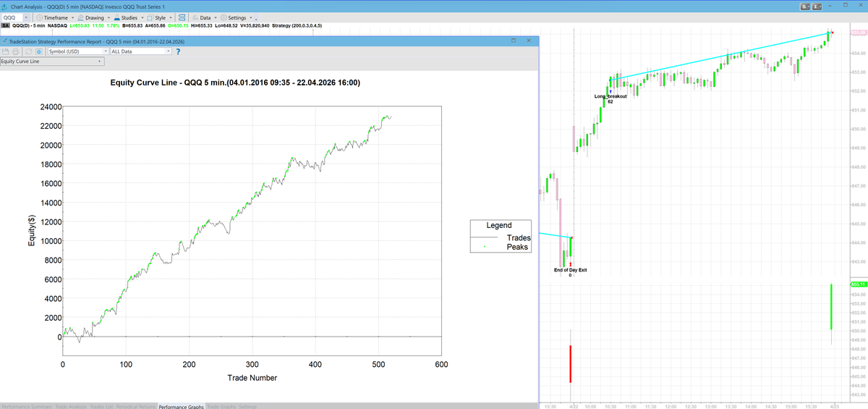Refresh the performance report
The width and height of the screenshot is (868, 409).
pos(30,51)
